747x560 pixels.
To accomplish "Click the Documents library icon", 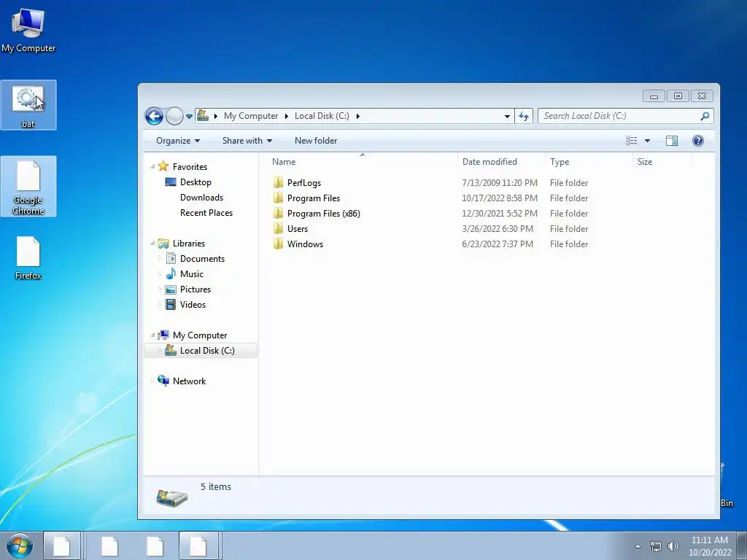I will click(x=171, y=259).
